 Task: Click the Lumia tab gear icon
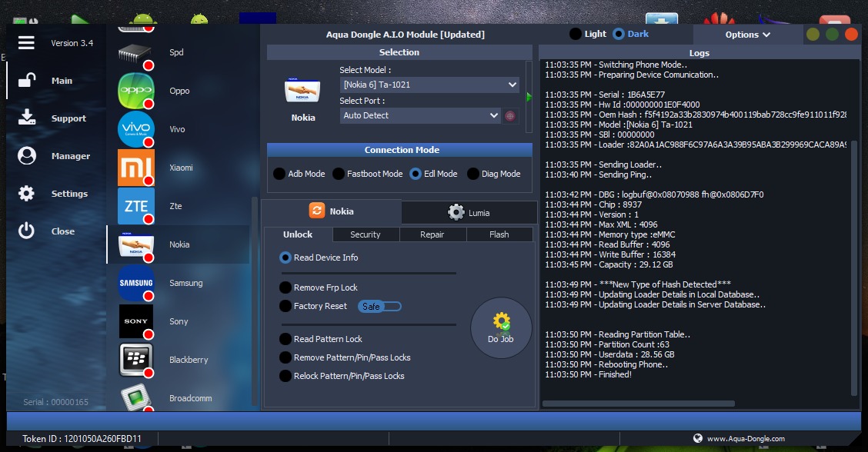coord(456,212)
